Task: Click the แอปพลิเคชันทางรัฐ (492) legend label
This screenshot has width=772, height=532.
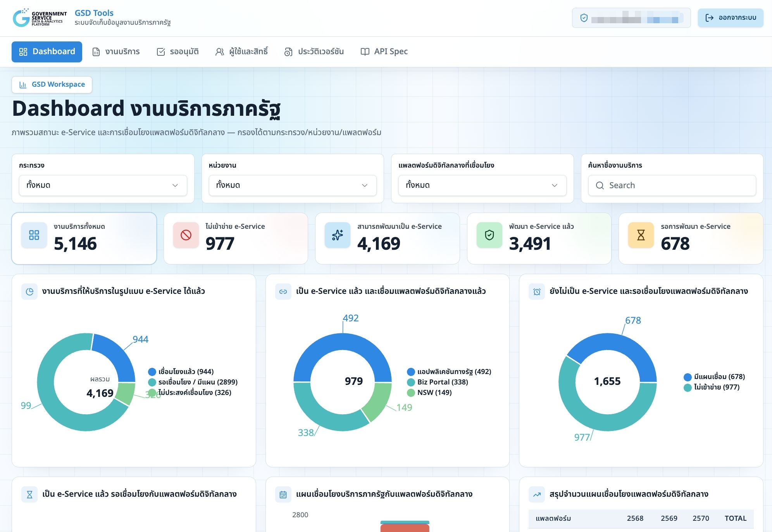Action: (x=454, y=372)
